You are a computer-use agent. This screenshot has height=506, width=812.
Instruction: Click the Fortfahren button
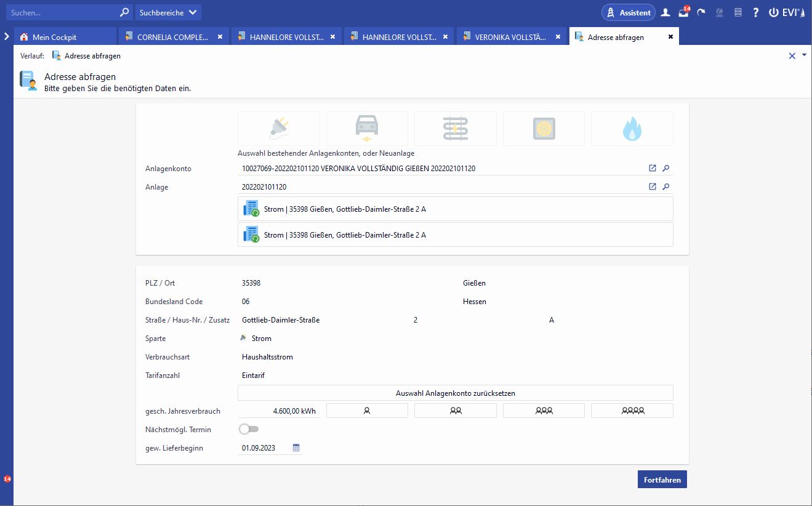point(662,480)
